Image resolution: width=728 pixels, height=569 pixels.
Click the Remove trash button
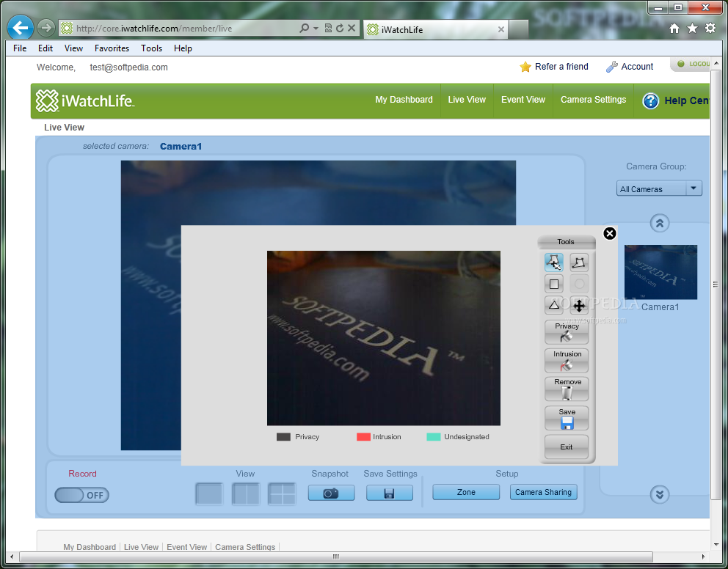pyautogui.click(x=567, y=389)
